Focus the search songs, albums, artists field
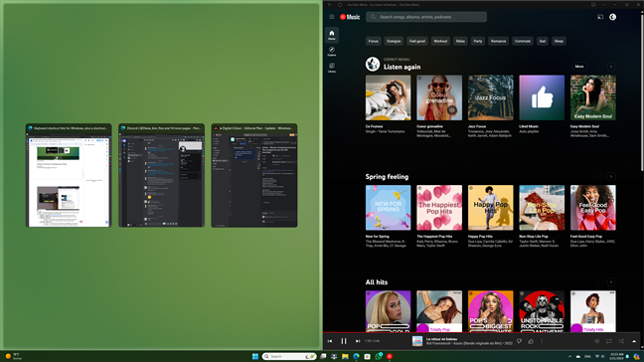 click(x=426, y=17)
